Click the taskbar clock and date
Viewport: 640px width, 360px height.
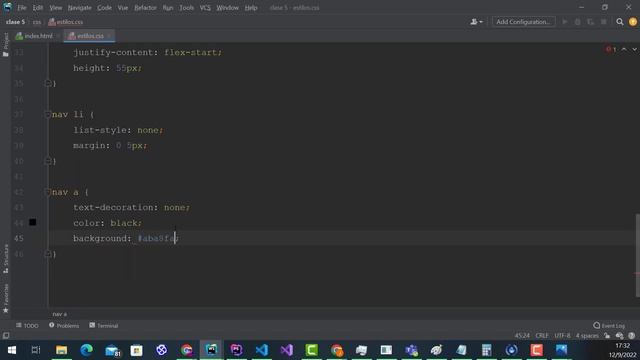pyautogui.click(x=622, y=350)
